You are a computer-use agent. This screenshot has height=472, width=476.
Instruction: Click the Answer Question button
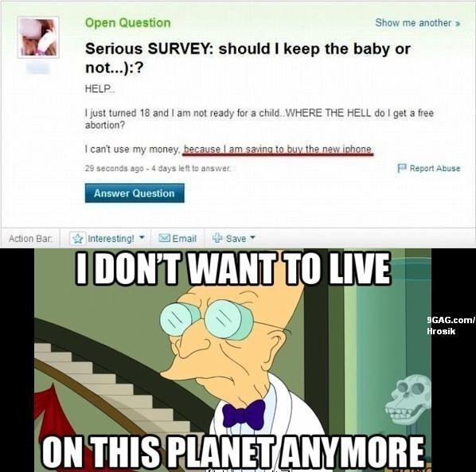[x=135, y=193]
